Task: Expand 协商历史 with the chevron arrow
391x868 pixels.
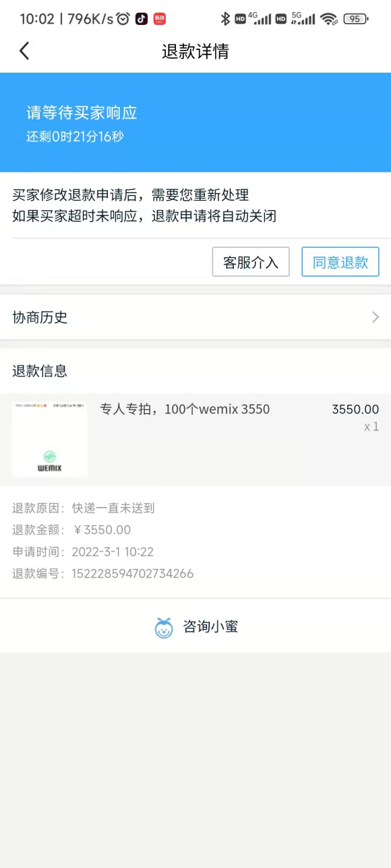Action: point(375,317)
